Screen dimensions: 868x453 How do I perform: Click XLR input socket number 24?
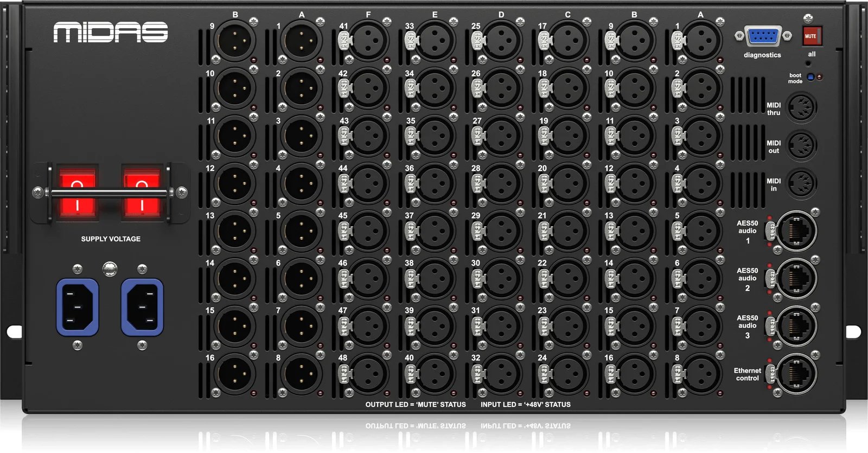click(568, 373)
